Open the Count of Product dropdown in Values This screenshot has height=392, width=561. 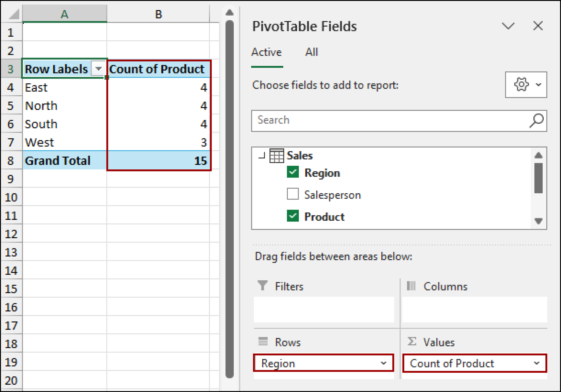coord(536,363)
